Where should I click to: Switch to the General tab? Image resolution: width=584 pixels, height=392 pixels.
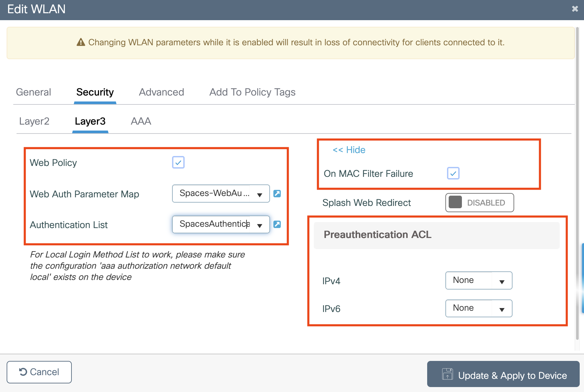33,92
